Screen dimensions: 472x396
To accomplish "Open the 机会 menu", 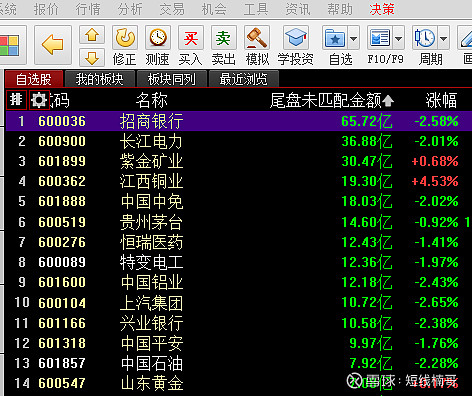I will click(x=214, y=9).
